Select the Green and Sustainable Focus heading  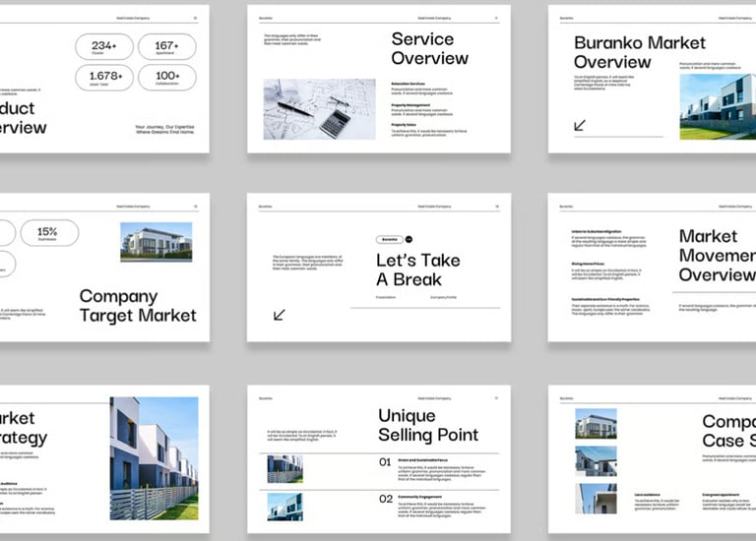tap(423, 460)
